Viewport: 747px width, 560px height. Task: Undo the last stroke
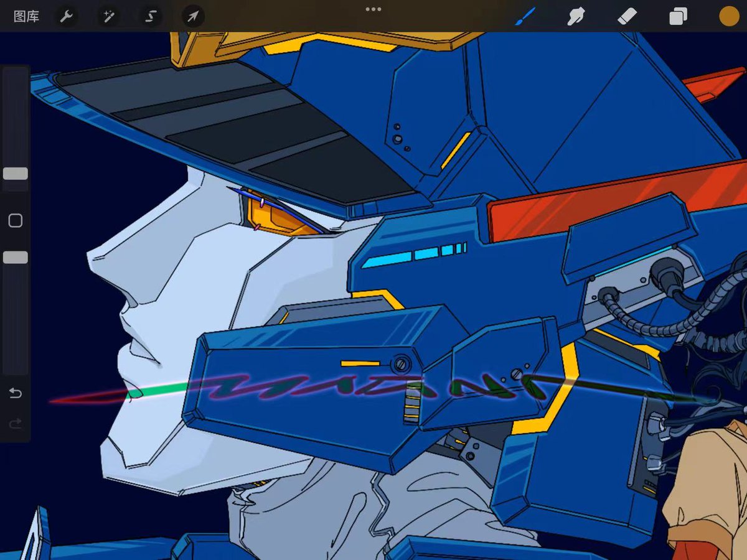[x=16, y=393]
